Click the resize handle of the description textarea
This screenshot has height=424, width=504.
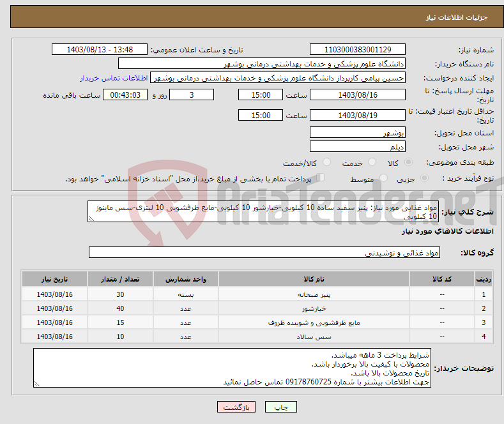pos(91,219)
